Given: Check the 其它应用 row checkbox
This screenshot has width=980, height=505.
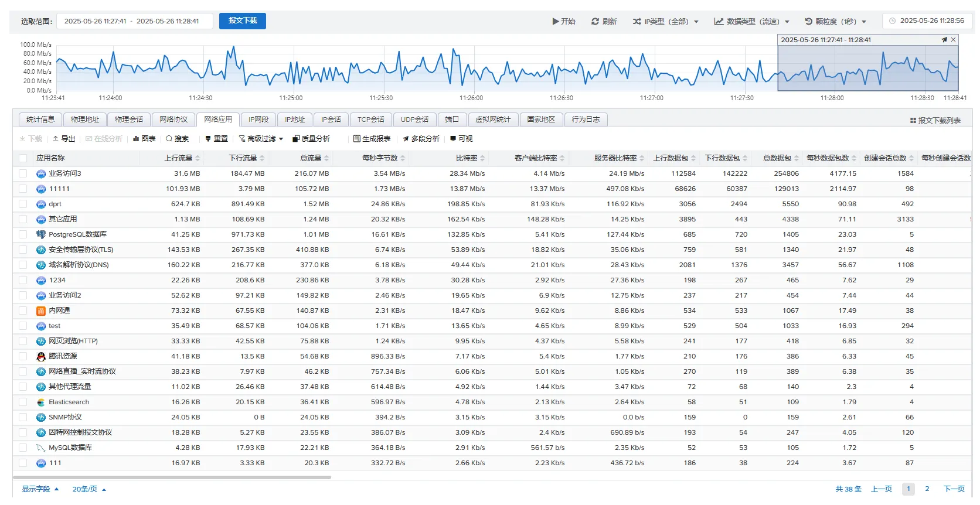Looking at the screenshot, I should tap(23, 219).
